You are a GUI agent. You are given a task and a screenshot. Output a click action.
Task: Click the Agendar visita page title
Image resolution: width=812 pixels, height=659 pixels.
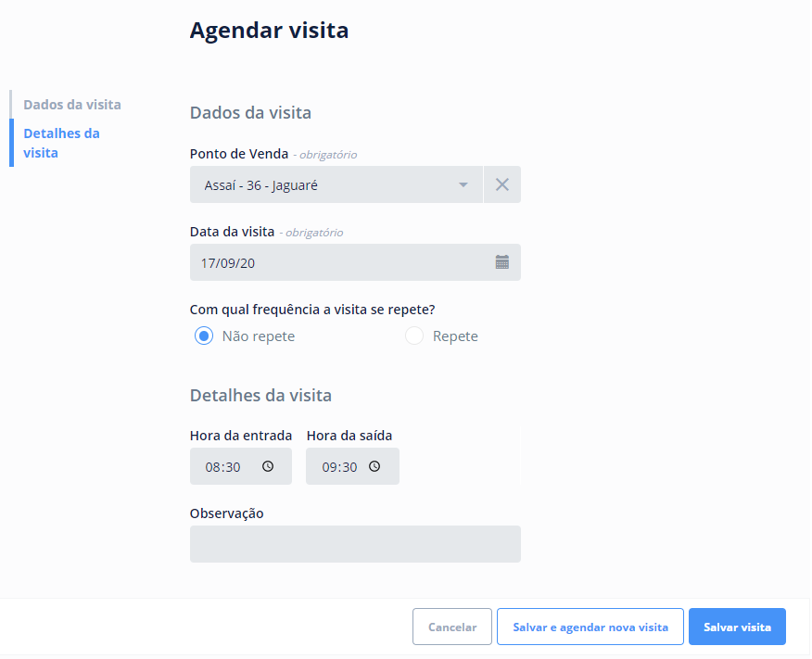point(269,30)
